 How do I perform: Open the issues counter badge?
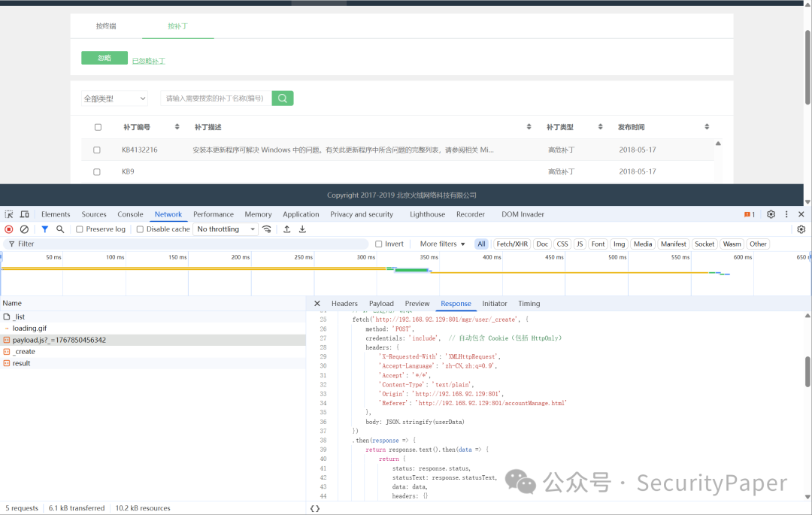click(x=750, y=214)
